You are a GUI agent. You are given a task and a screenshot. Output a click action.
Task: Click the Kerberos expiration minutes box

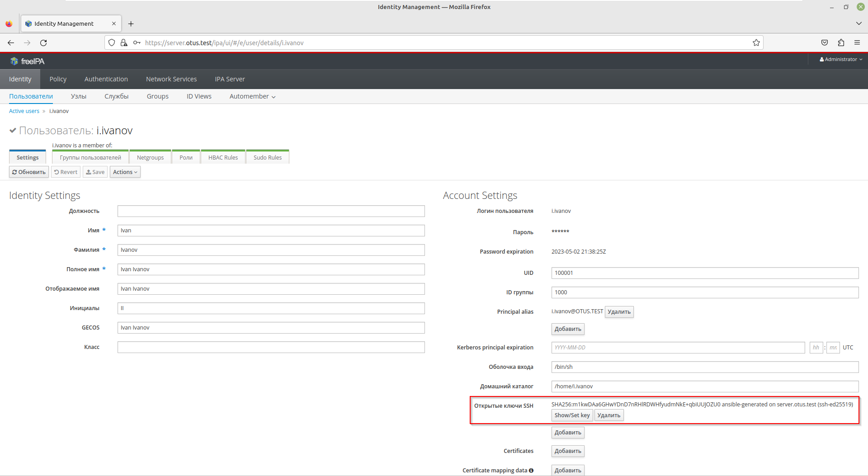[x=833, y=348]
